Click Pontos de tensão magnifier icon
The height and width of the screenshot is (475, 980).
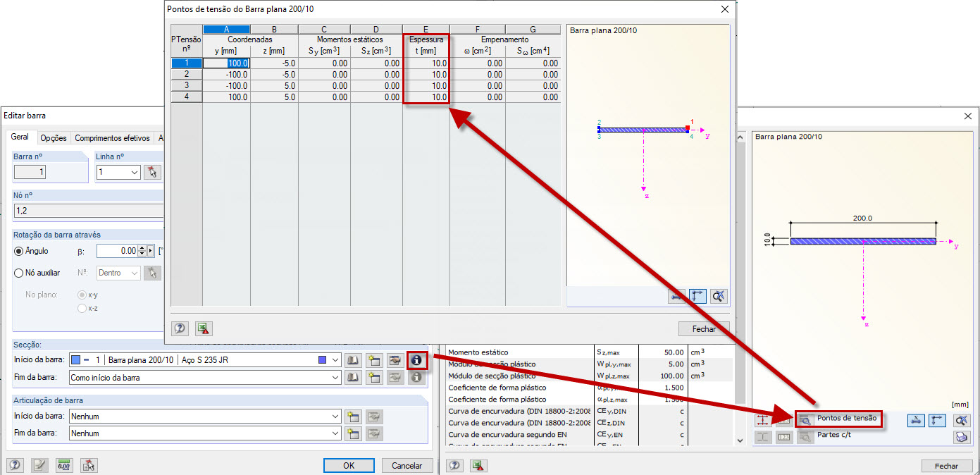(805, 420)
